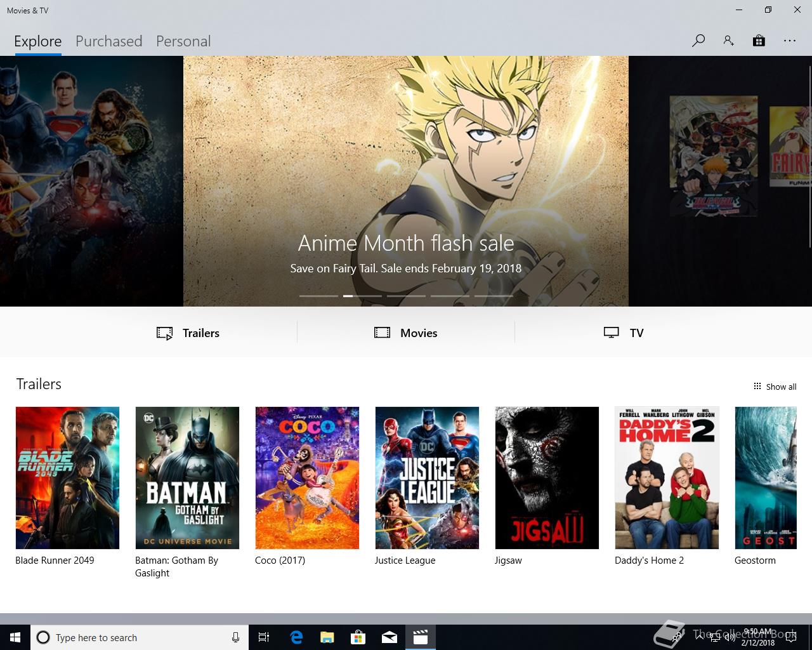The width and height of the screenshot is (812, 650).
Task: Click the Batman: Gotham By Gaslight title
Action: tap(176, 566)
